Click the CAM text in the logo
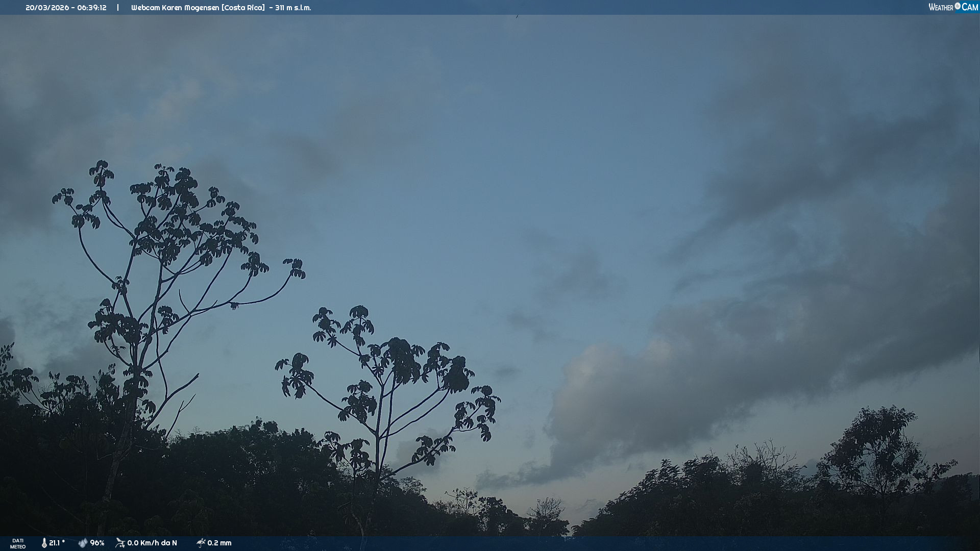 [x=970, y=7]
